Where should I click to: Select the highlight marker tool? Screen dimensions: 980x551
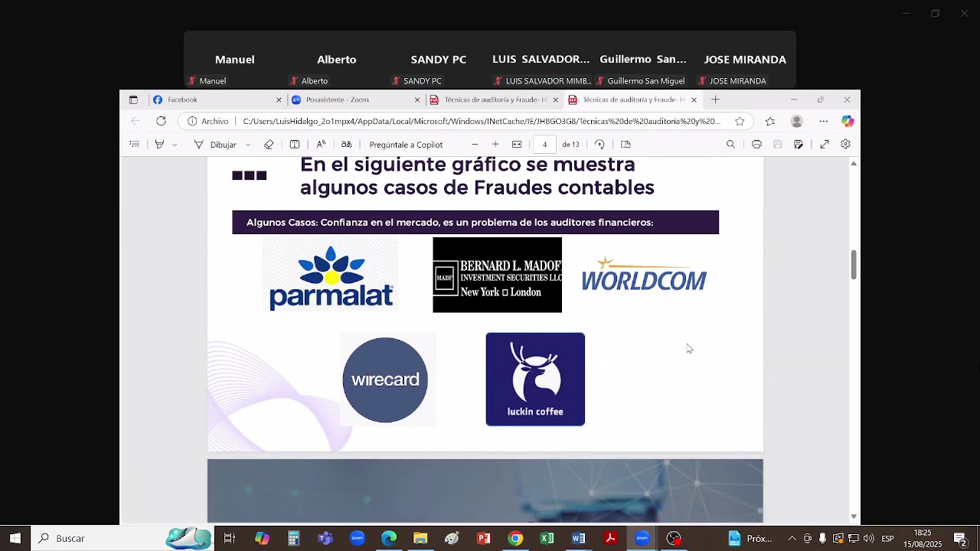(x=159, y=144)
